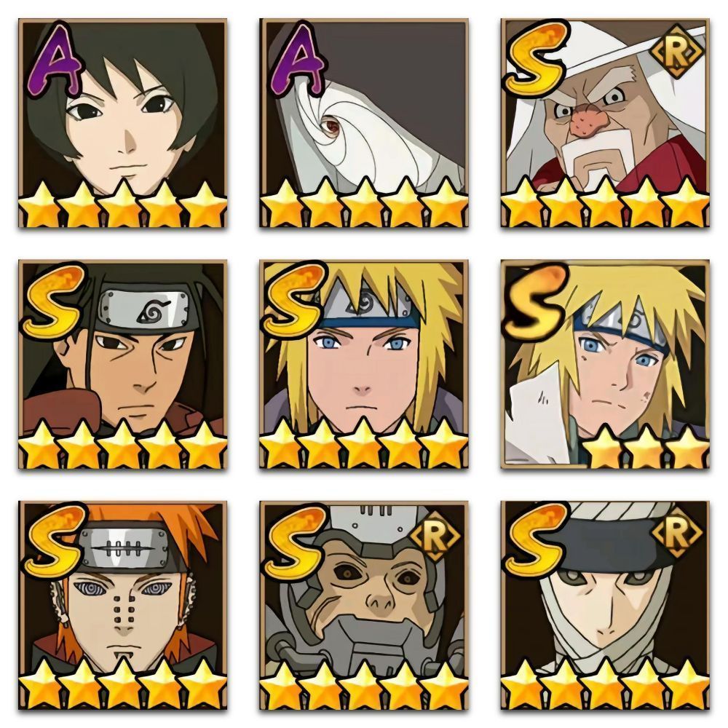Pick the blond ninja with three stars
The width and height of the screenshot is (728, 728).
click(605, 364)
